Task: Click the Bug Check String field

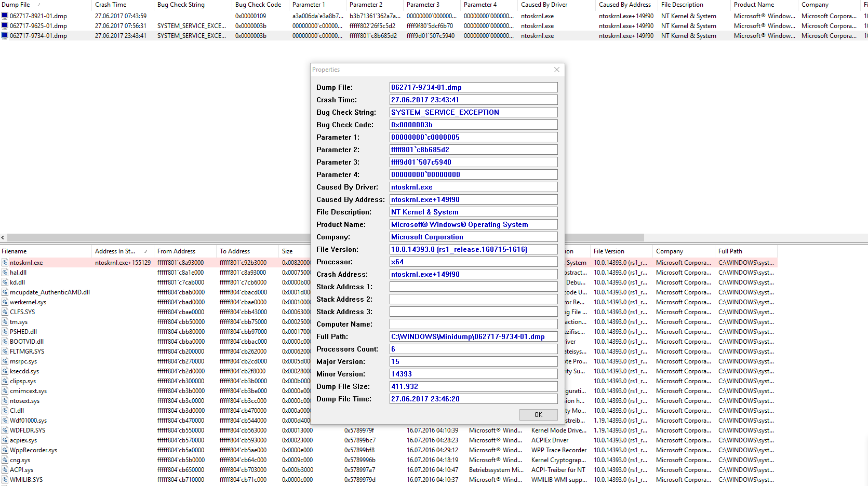Action: pos(474,112)
